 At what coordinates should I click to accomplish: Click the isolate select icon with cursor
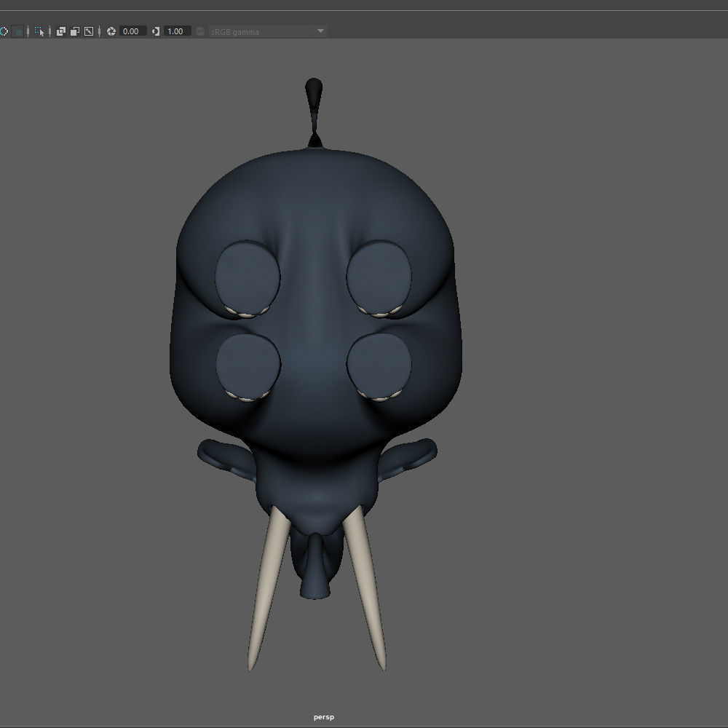(x=39, y=31)
